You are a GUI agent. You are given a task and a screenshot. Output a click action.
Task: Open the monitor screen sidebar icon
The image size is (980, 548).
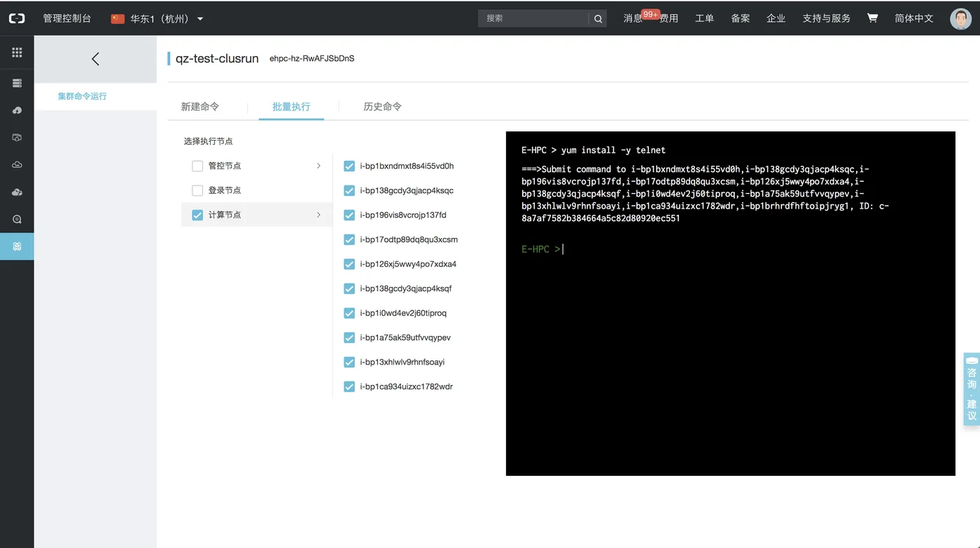point(17,138)
